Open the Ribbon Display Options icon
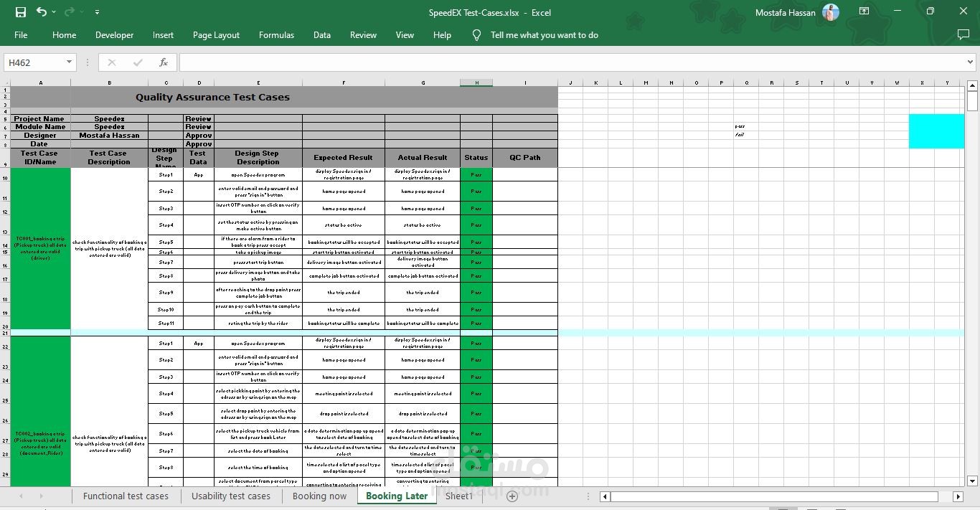 click(864, 11)
